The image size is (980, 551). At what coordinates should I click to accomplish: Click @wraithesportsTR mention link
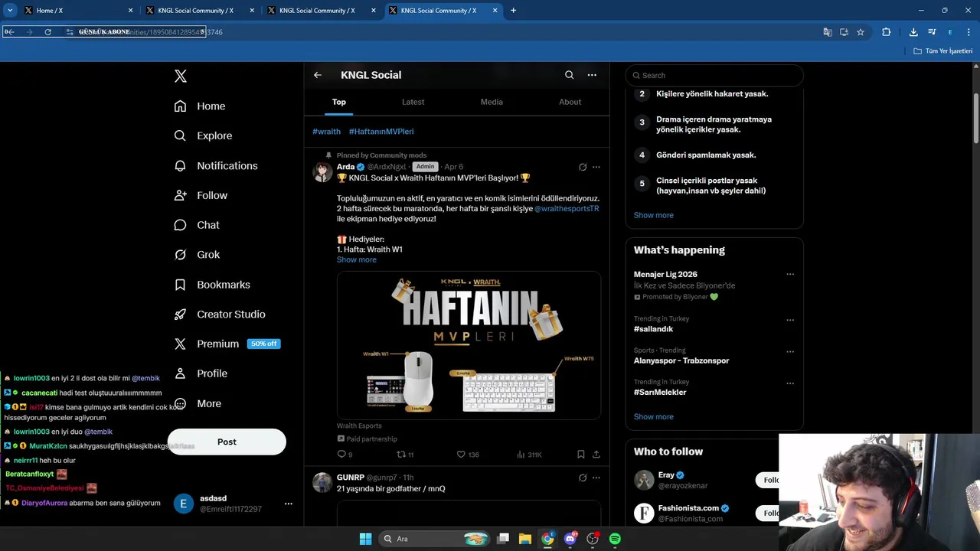[x=567, y=208]
